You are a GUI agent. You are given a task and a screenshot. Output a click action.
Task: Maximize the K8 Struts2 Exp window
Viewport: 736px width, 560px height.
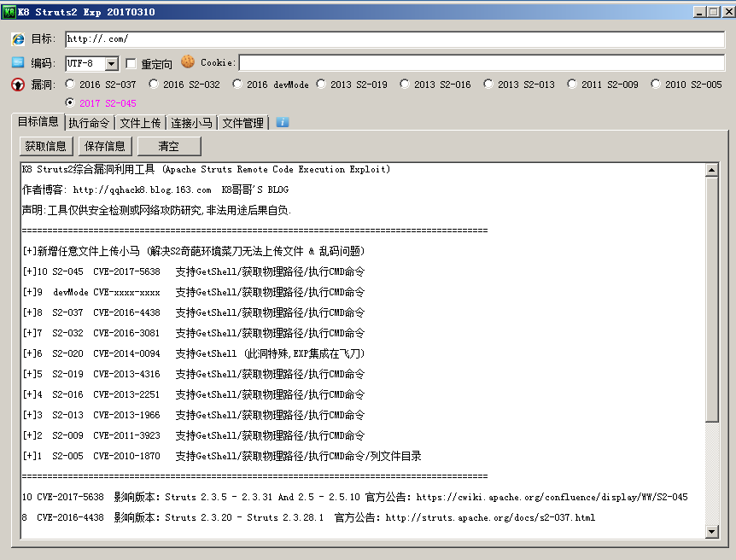tap(713, 12)
